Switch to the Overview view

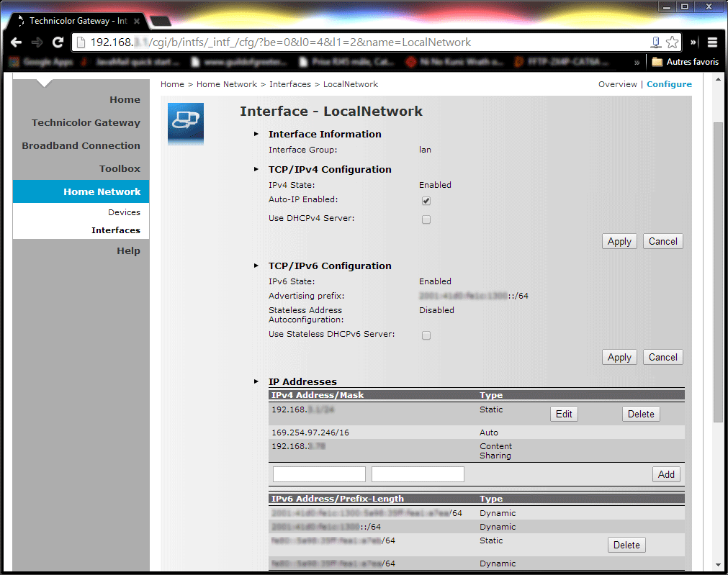coord(617,84)
